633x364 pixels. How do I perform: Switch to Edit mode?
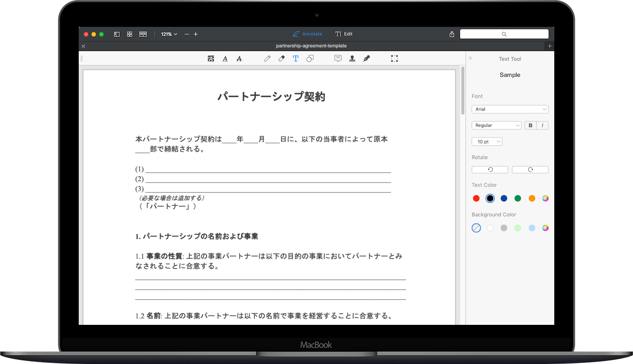coord(344,34)
